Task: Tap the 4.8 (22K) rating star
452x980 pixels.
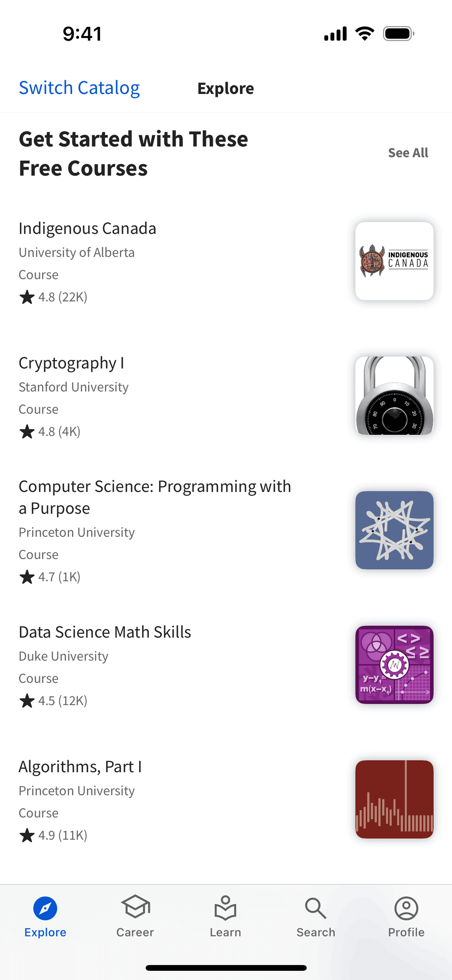Action: 27,297
